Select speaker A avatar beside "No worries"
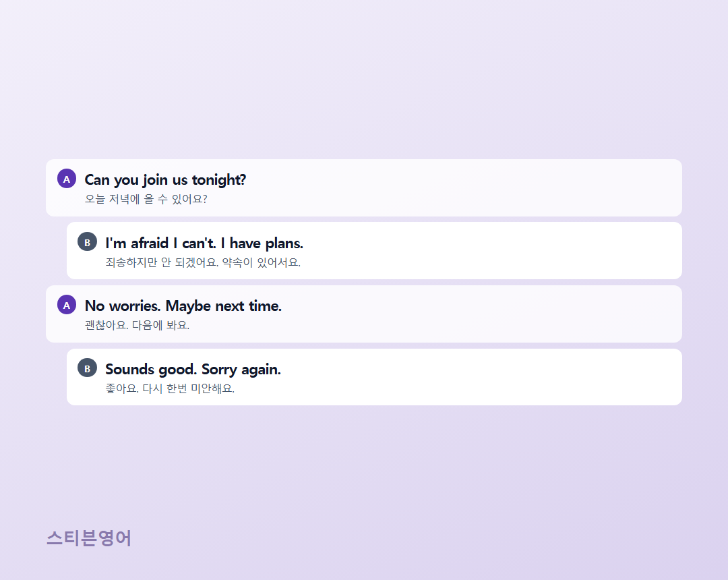728x580 pixels. [66, 305]
